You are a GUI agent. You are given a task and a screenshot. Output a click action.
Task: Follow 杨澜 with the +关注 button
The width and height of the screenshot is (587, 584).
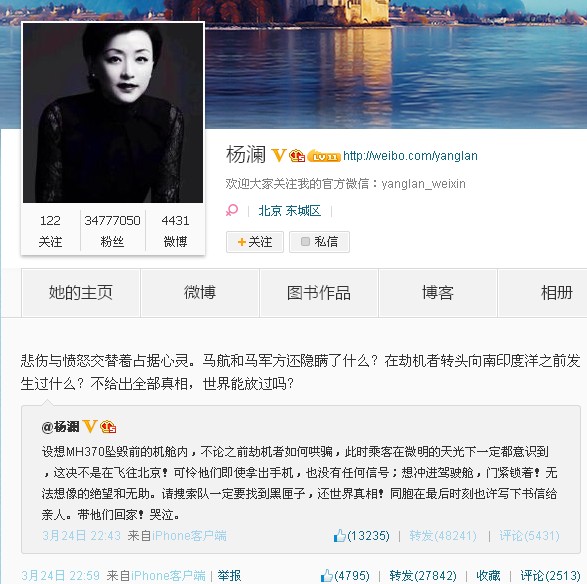[x=255, y=242]
